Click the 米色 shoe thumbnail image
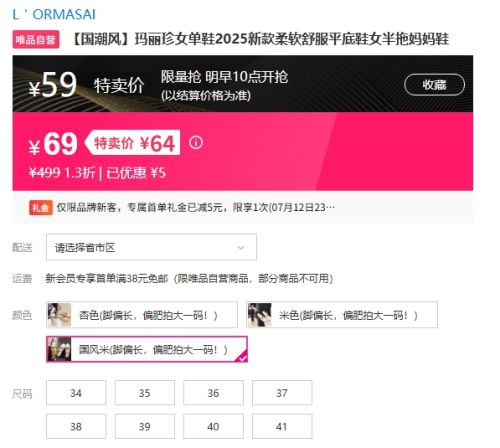The height and width of the screenshot is (448, 500). [x=259, y=315]
